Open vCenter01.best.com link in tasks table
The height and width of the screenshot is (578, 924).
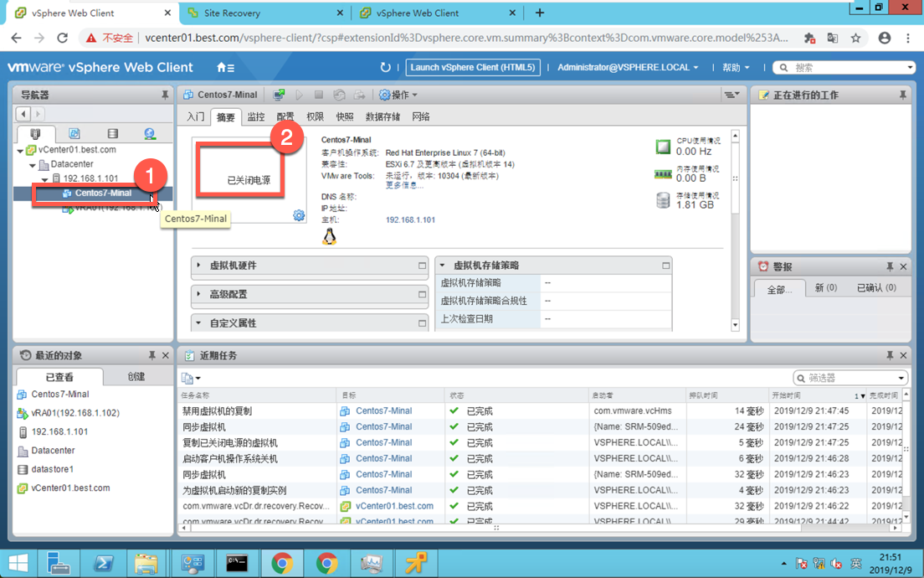pos(394,506)
